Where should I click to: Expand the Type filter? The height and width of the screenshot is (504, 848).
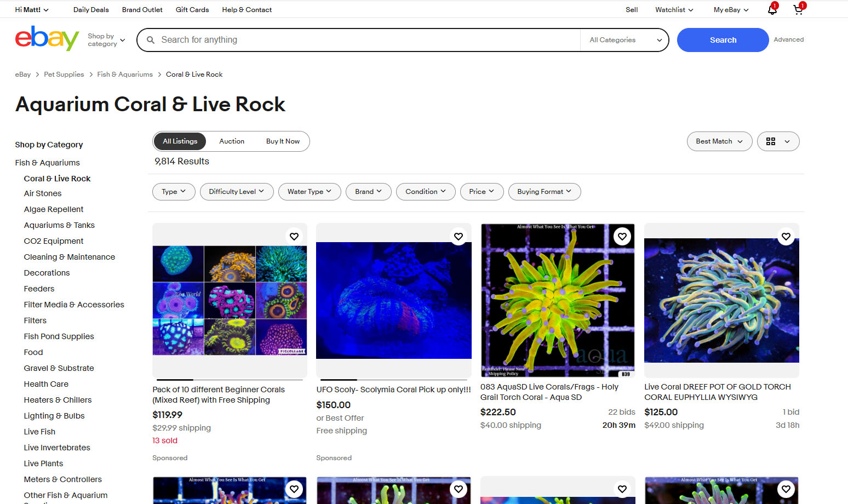point(174,192)
